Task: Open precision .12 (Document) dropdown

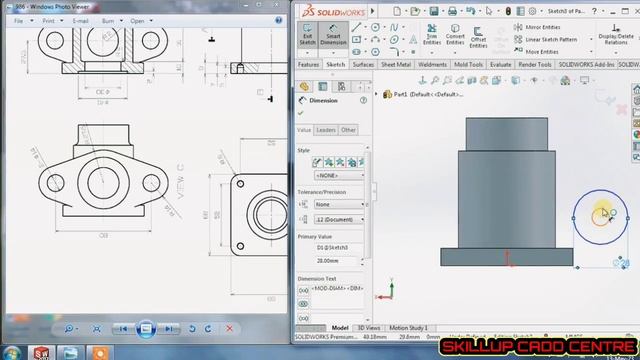Action: click(x=339, y=220)
